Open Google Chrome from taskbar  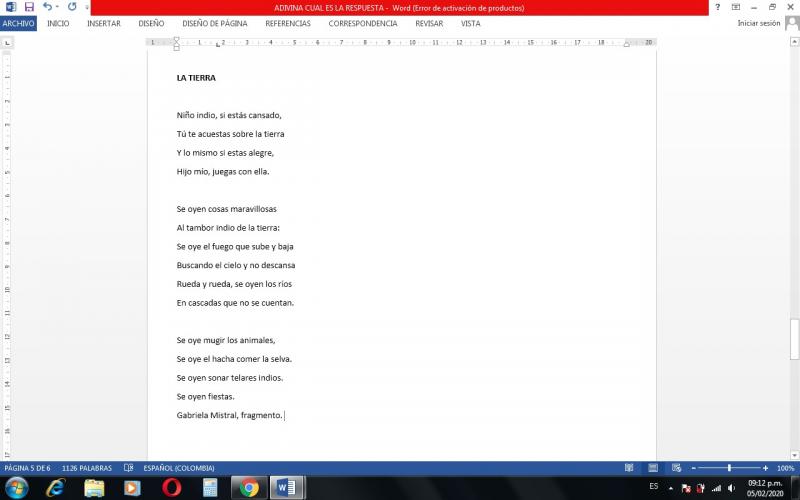[x=249, y=488]
